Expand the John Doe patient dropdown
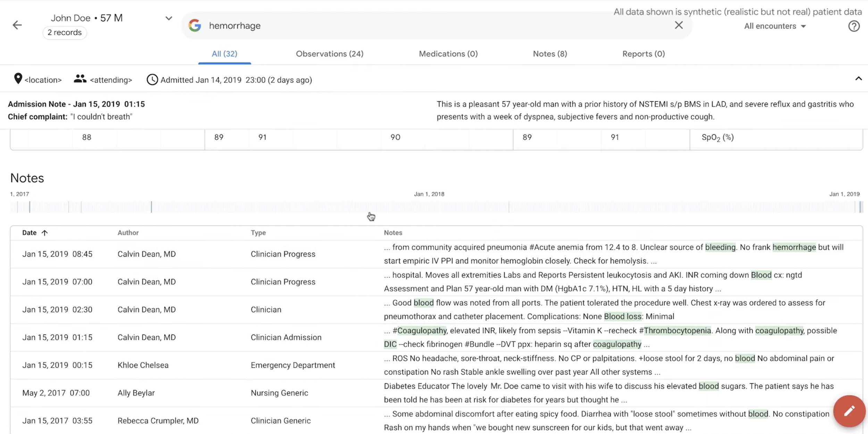 (169, 18)
